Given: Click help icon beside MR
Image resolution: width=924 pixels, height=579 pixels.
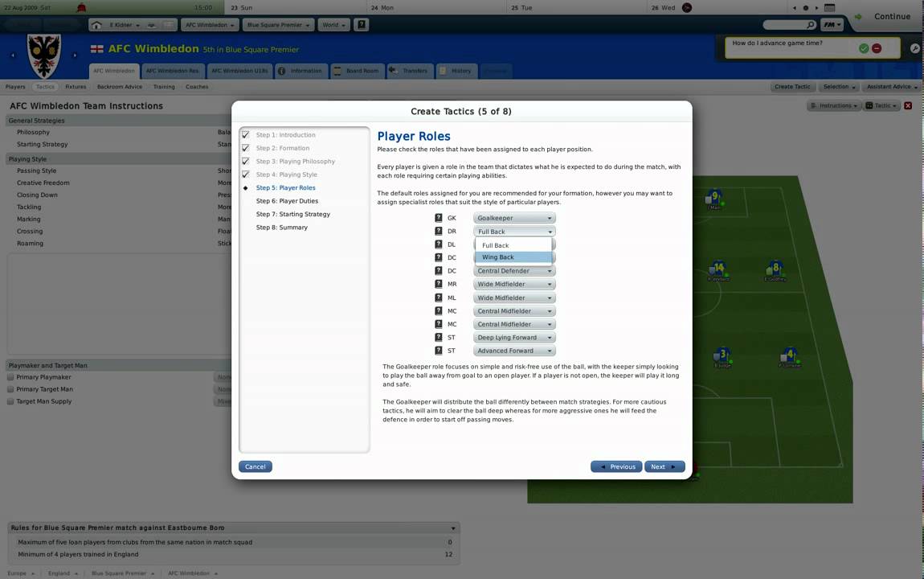Looking at the screenshot, I should pos(439,284).
